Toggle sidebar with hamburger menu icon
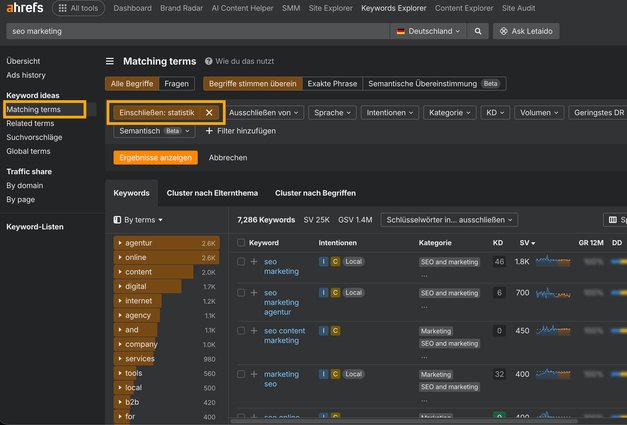Image resolution: width=627 pixels, height=425 pixels. point(110,61)
